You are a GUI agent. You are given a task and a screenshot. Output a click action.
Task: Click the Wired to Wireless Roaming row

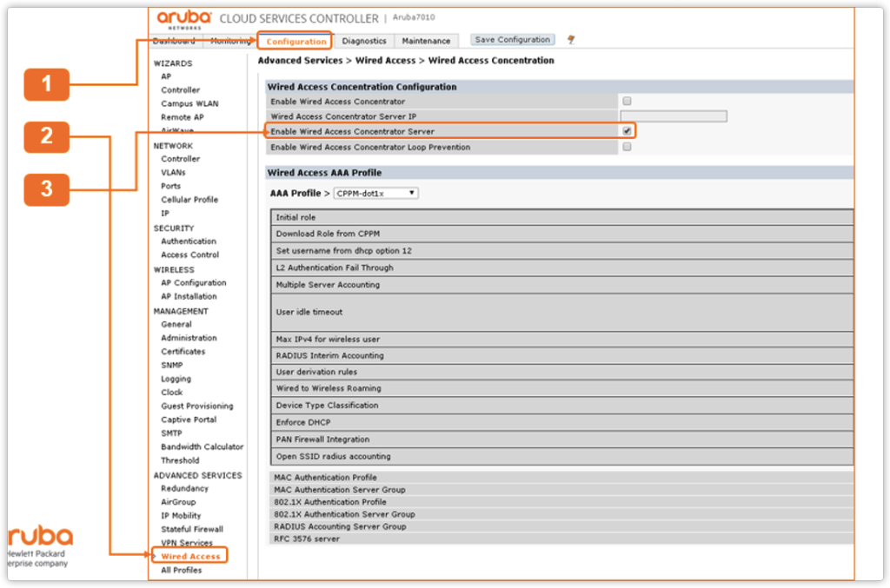562,388
